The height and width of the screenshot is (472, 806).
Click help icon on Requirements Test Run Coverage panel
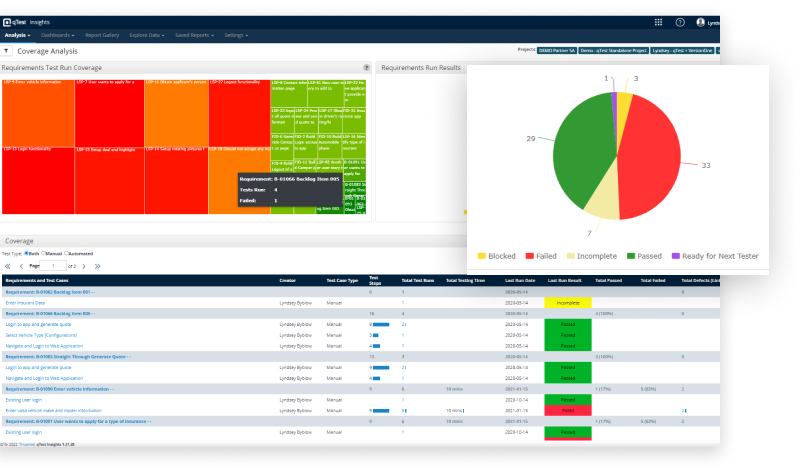pos(366,68)
